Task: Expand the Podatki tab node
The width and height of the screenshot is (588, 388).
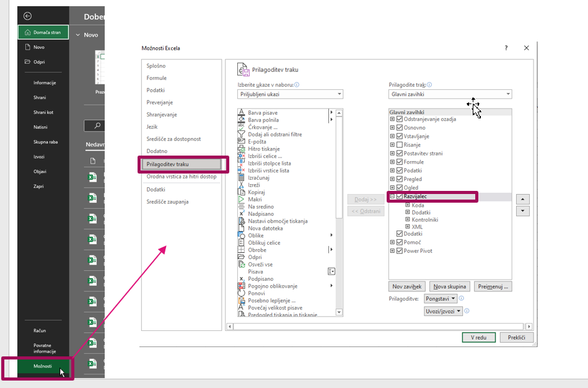Action: point(392,170)
